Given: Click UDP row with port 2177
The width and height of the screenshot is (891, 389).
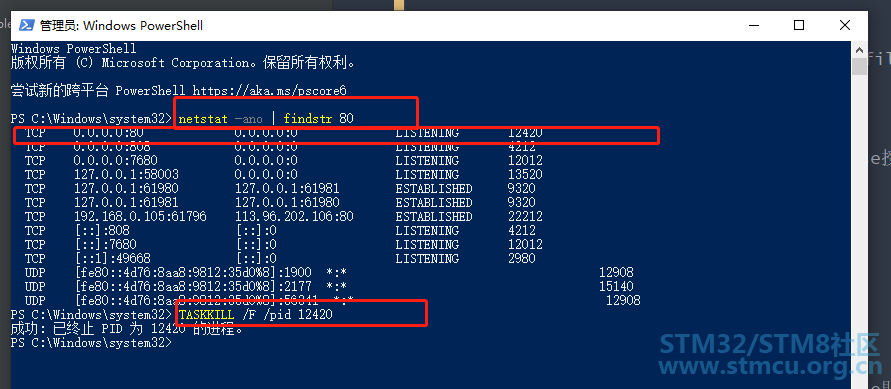Looking at the screenshot, I should pyautogui.click(x=329, y=287).
